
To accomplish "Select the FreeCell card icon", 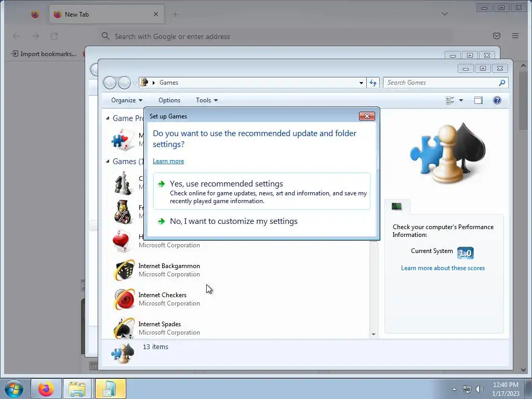I will coord(123,212).
